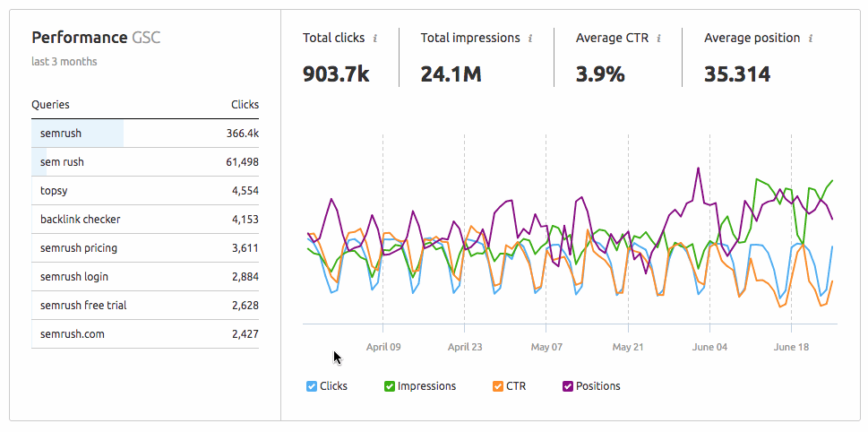
Task: Click the Queries column header
Action: 50,105
